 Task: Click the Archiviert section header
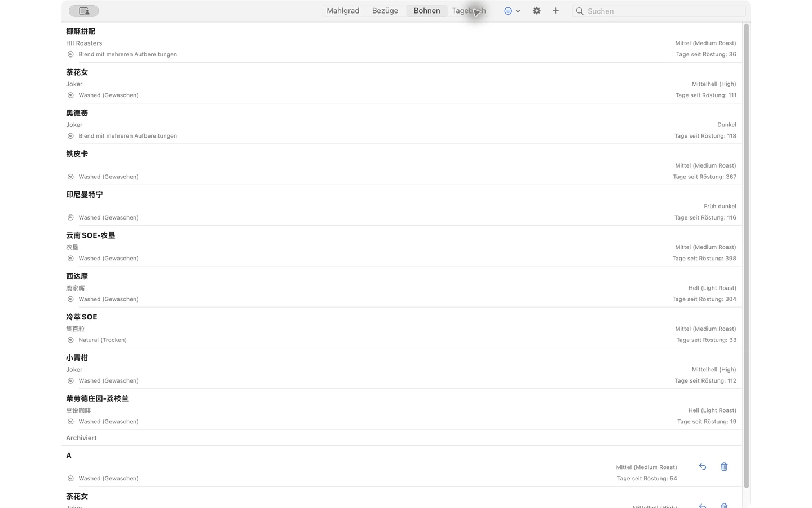(x=81, y=438)
